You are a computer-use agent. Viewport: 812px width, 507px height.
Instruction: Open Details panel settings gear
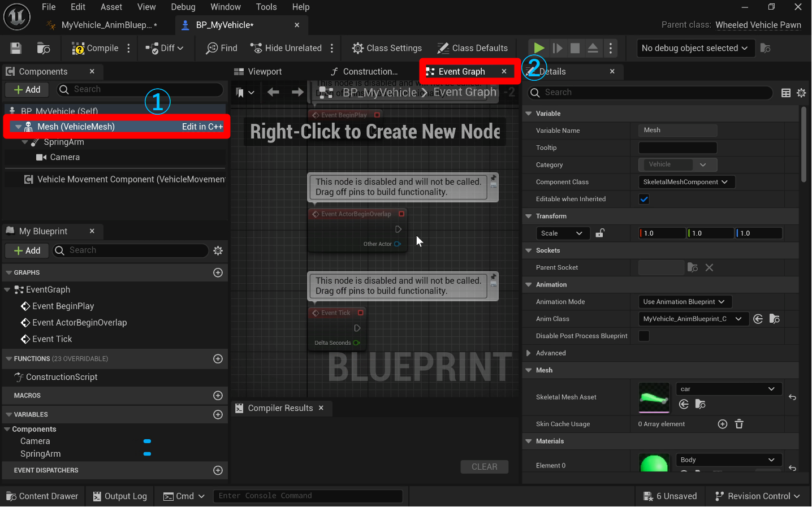click(801, 93)
